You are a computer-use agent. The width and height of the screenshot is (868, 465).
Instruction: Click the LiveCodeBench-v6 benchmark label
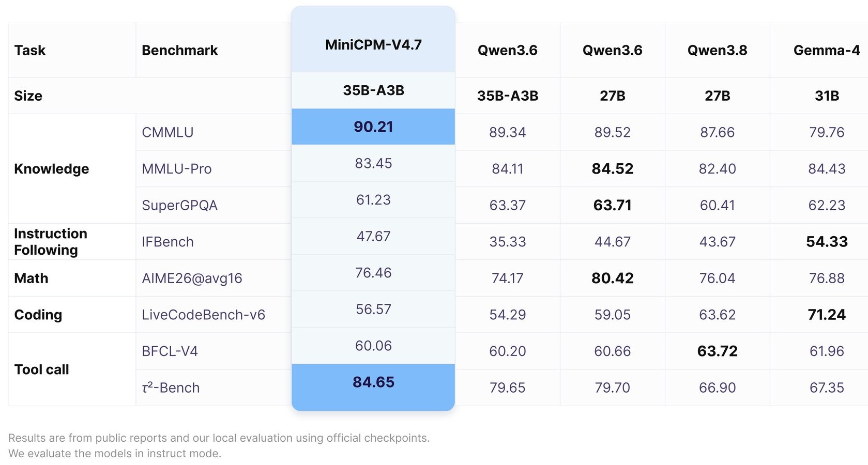(x=203, y=315)
